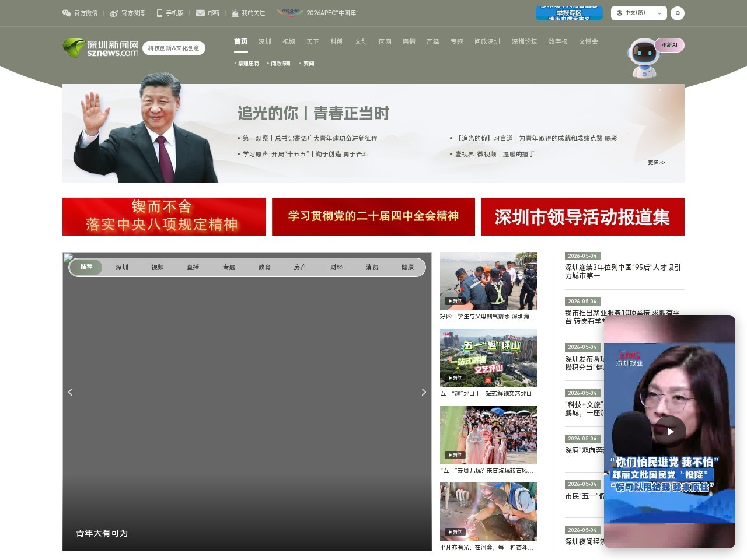
Task: Open the 科创 nav item
Action: [337, 41]
